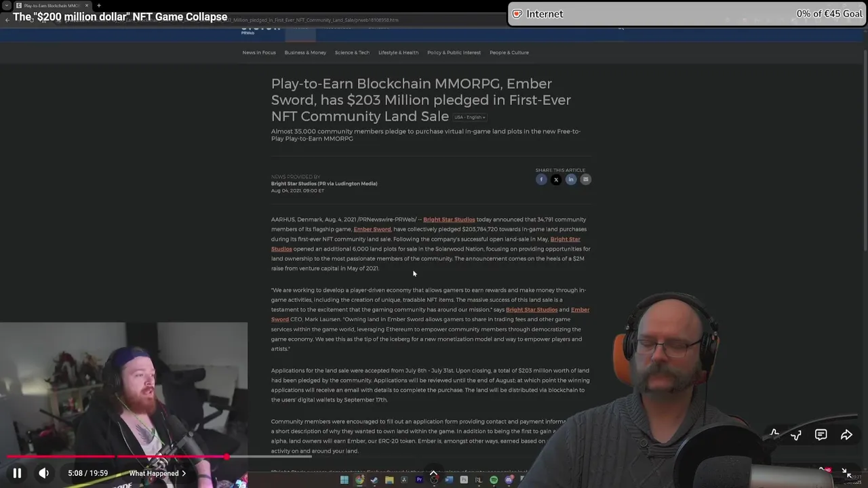
Task: Open a new browser tab with plus
Action: tap(98, 5)
